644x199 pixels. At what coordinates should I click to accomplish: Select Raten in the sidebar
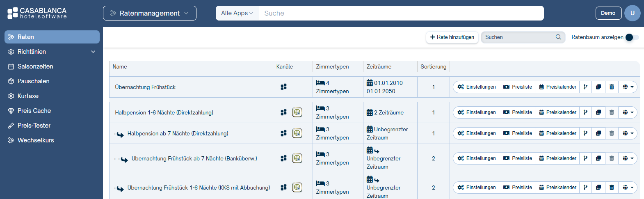(52, 37)
